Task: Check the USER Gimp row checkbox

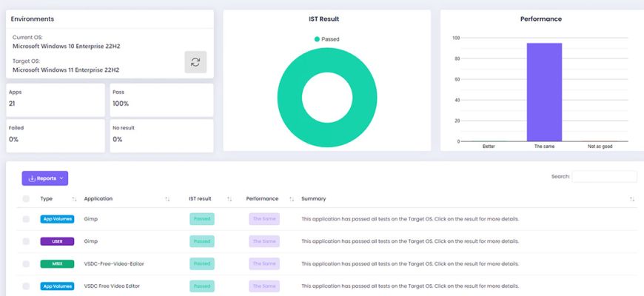Action: [26, 241]
